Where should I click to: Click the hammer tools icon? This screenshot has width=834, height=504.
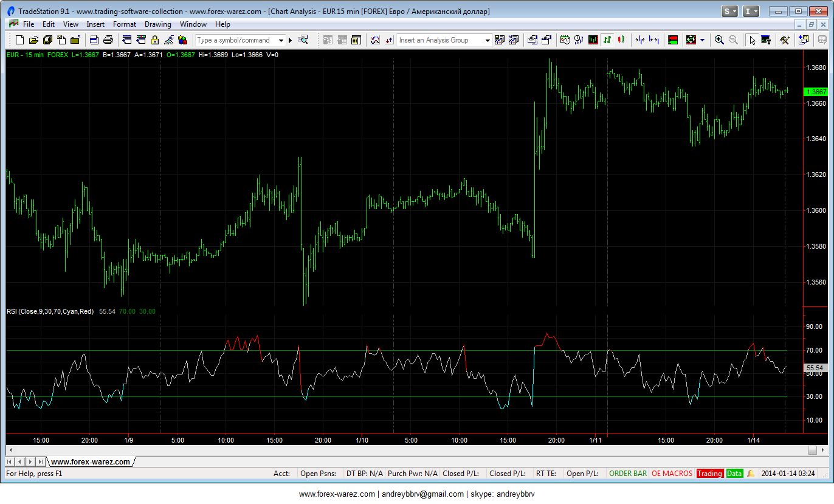click(785, 40)
